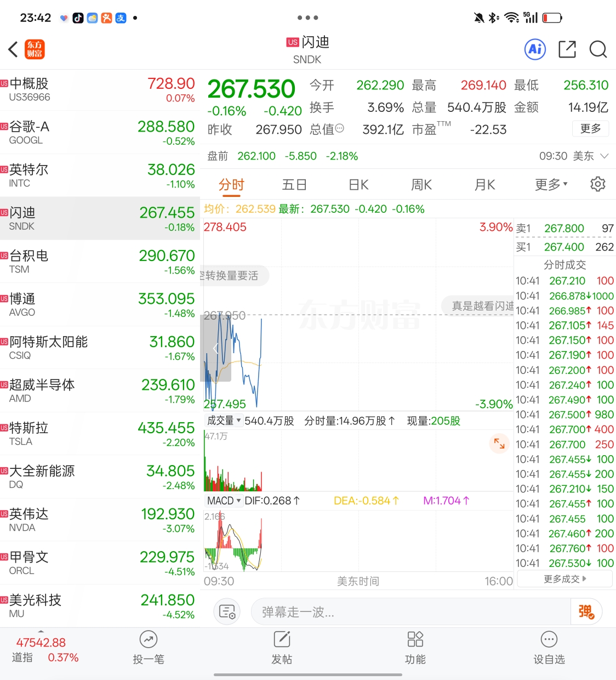Tap the share export icon

click(567, 49)
